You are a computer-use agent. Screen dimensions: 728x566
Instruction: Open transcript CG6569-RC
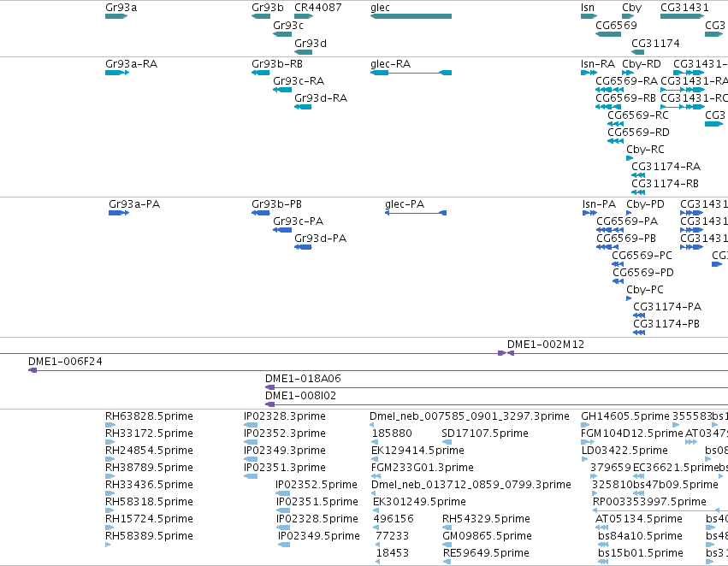coord(615,124)
